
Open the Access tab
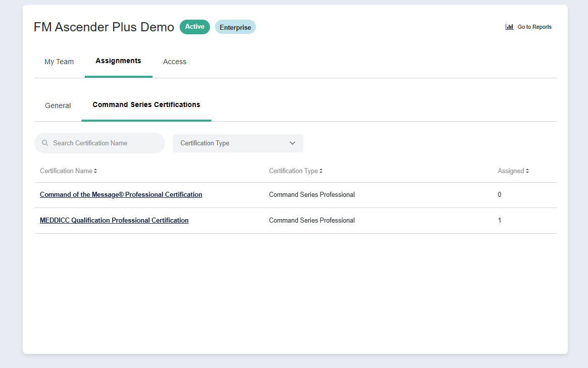(175, 62)
